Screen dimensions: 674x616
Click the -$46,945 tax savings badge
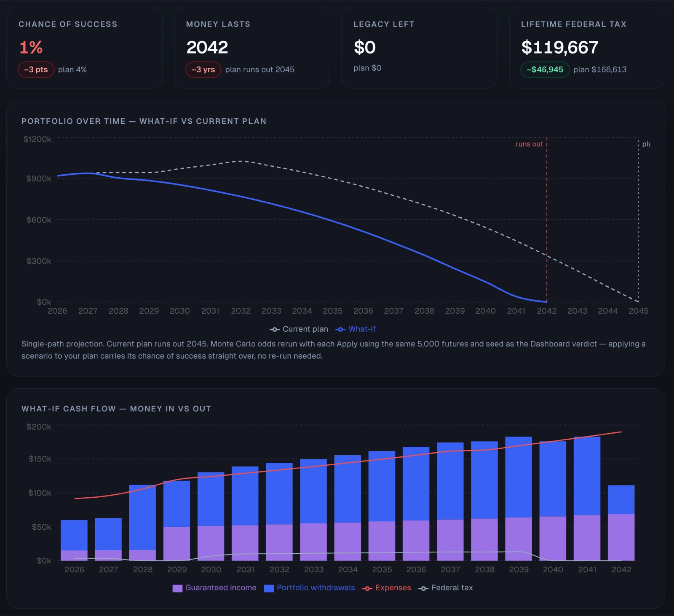(x=545, y=69)
